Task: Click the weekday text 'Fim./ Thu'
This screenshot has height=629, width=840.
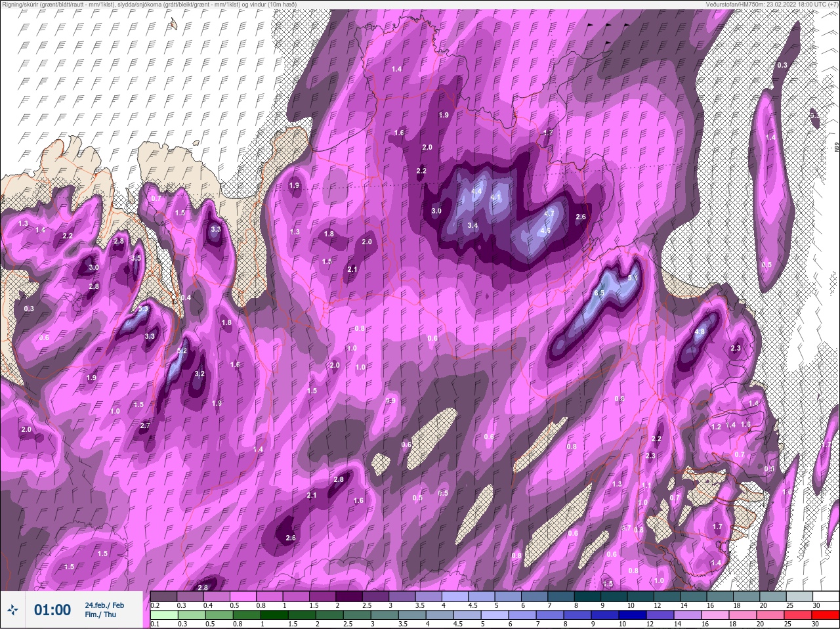Action: pyautogui.click(x=100, y=615)
